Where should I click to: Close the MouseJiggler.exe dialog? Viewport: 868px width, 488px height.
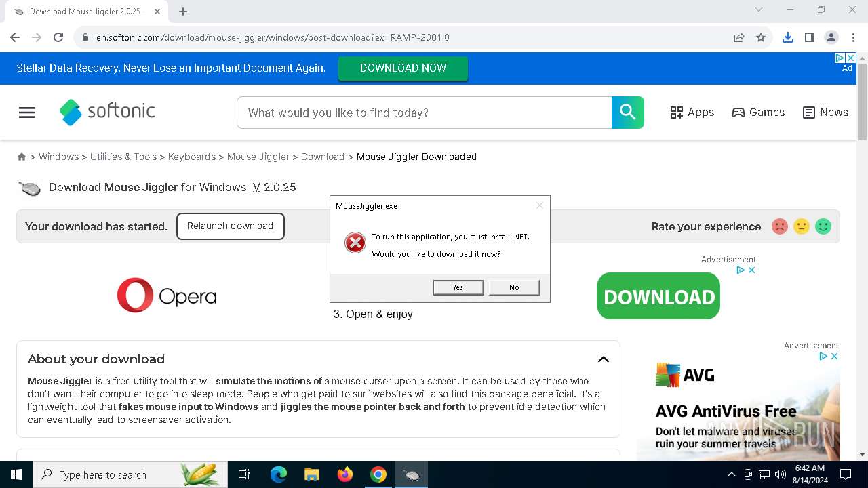(540, 205)
